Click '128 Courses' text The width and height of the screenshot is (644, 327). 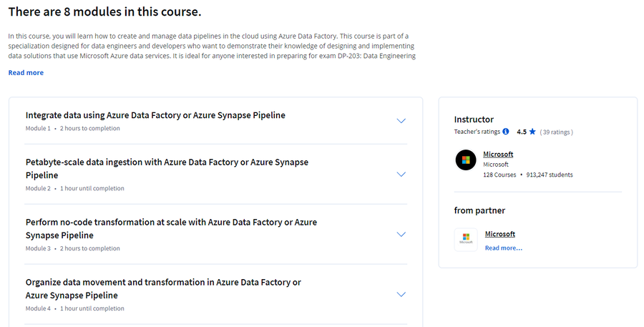499,175
